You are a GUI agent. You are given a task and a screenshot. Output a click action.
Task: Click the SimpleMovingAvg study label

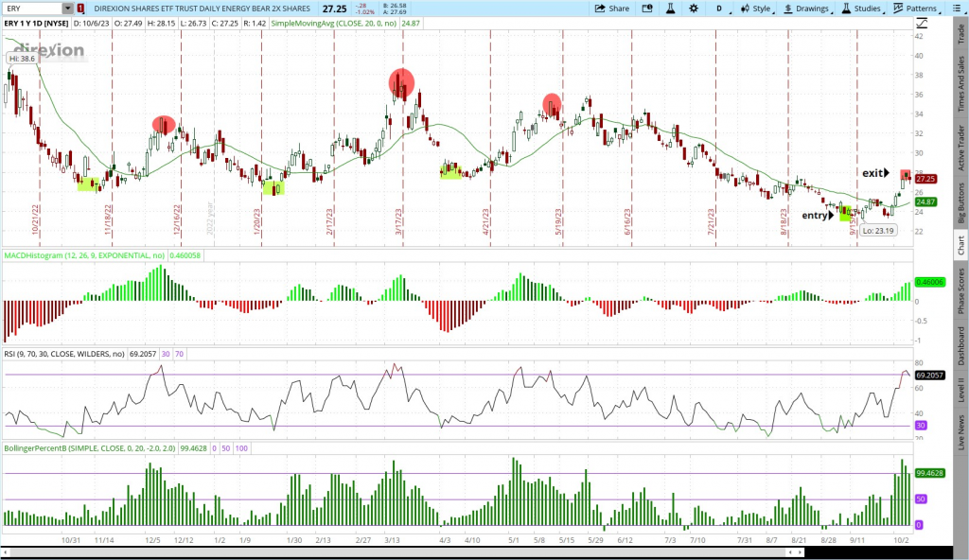click(334, 24)
